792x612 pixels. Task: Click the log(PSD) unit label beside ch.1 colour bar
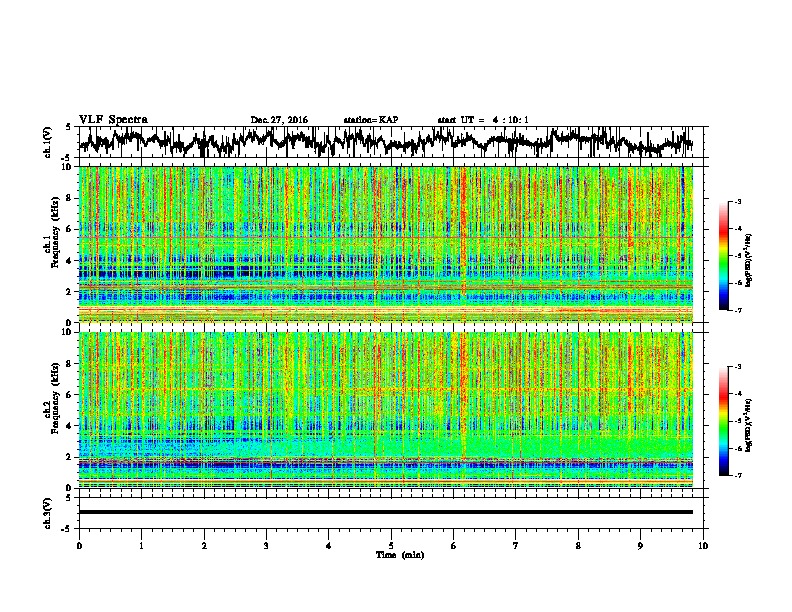click(x=749, y=260)
